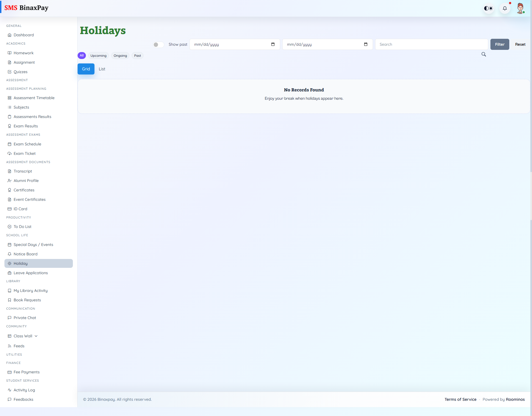
Task: Enable the Show past toggle
Action: tap(158, 44)
